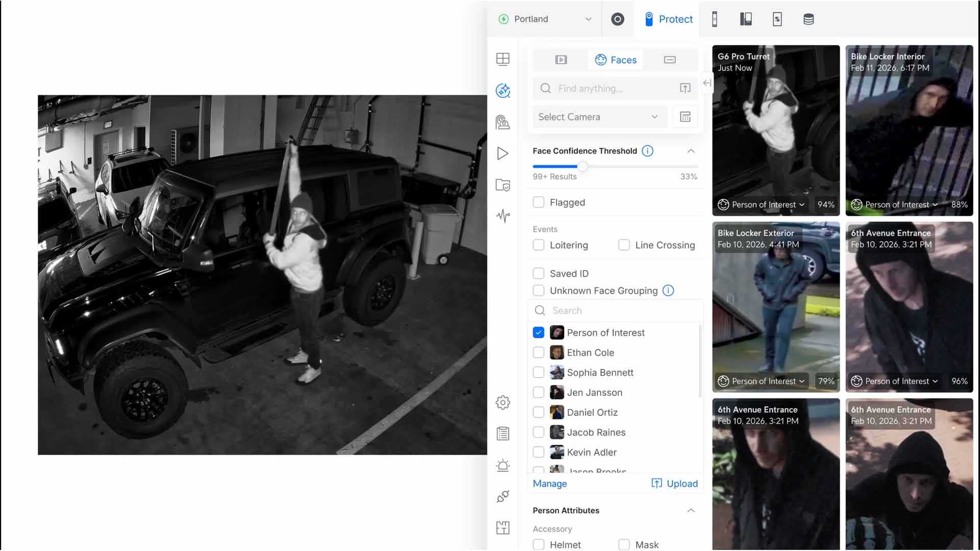Enable the Flagged checkbox
Viewport: 980px width, 551px height.
point(538,203)
